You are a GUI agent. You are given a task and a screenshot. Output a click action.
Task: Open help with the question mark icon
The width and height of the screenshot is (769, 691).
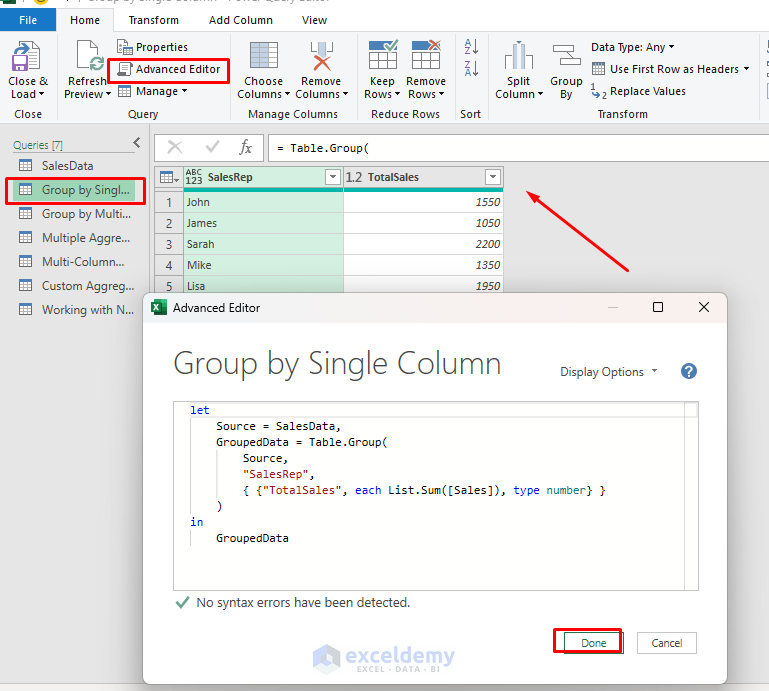[688, 371]
